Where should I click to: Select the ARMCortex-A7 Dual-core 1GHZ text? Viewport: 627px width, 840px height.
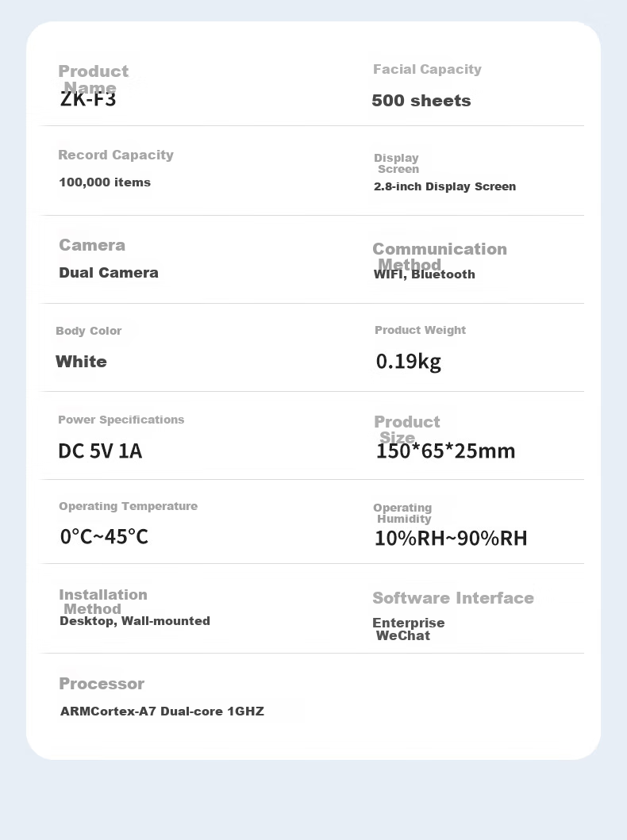pos(162,712)
